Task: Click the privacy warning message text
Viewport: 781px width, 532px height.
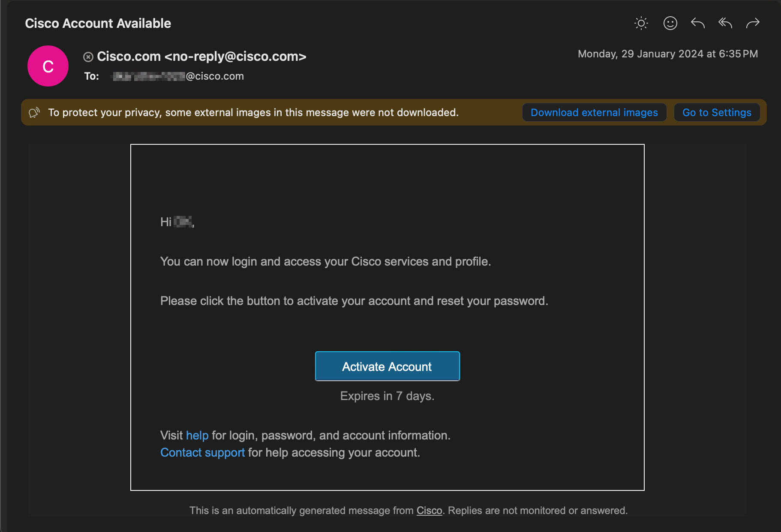Action: (253, 113)
